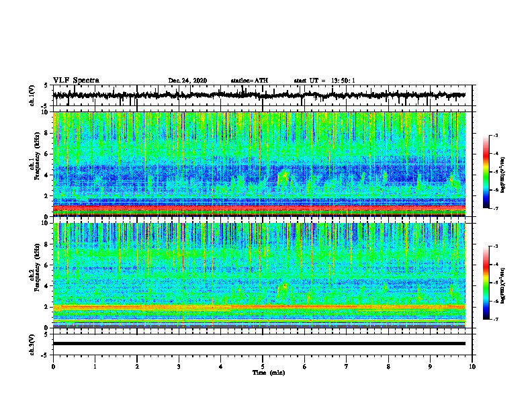Click the black ch.3 voltage trace band

coord(259,344)
